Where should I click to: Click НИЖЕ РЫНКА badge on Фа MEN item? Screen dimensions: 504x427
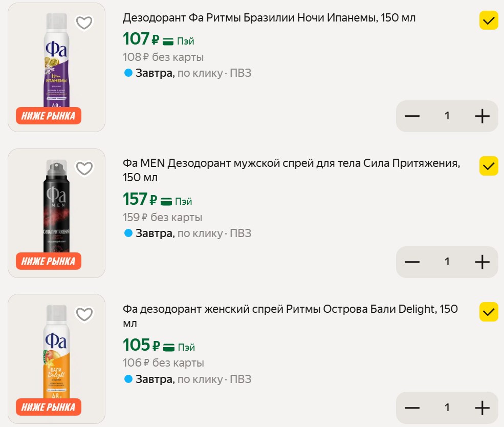point(49,262)
